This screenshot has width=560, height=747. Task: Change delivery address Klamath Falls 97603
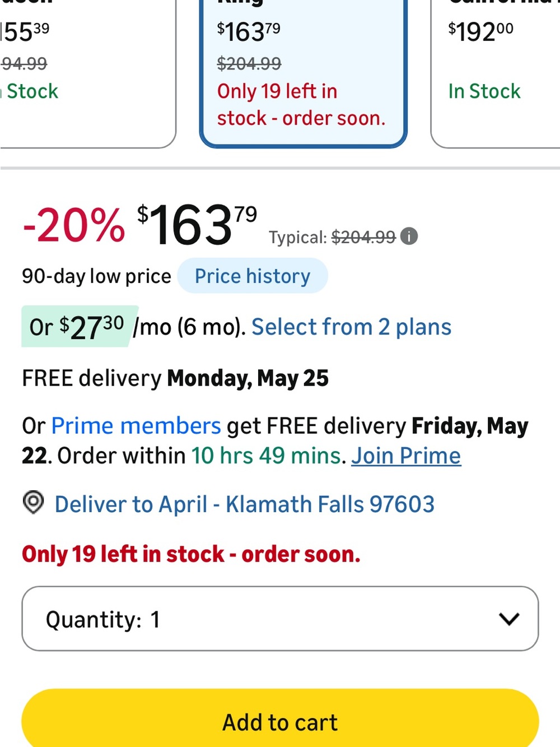click(244, 504)
